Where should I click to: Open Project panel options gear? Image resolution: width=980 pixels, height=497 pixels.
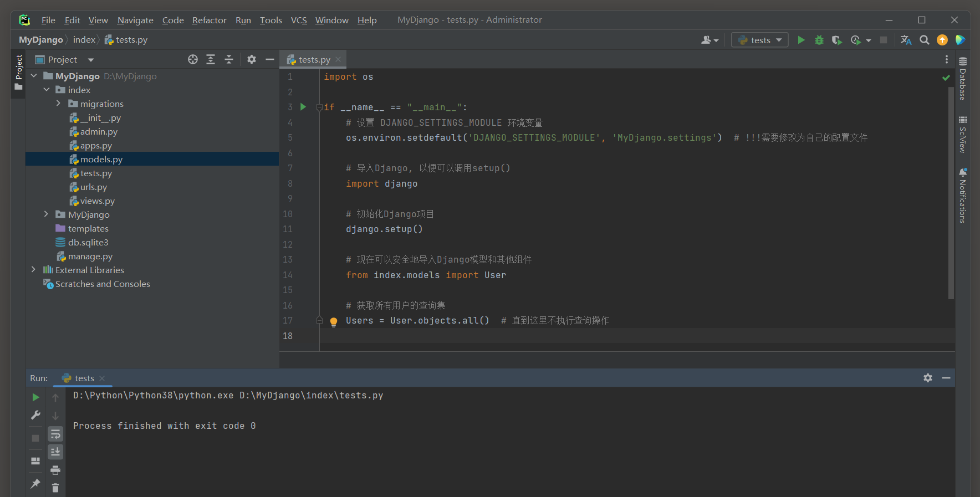(252, 59)
